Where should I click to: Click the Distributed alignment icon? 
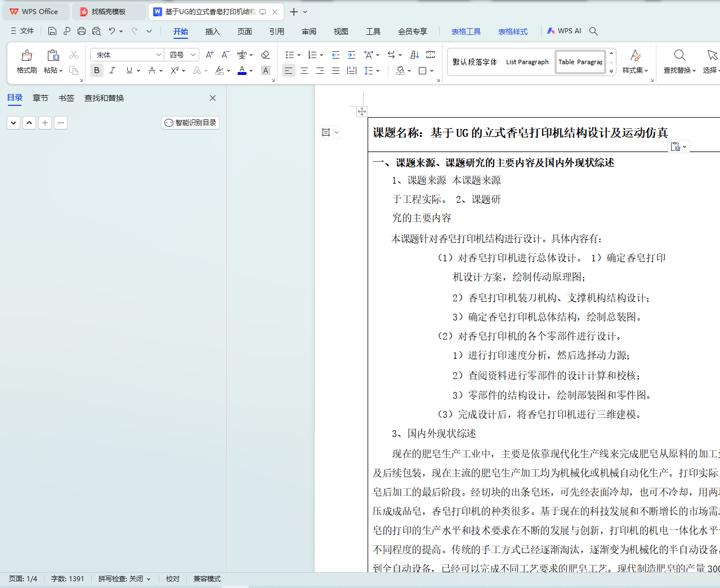pyautogui.click(x=352, y=70)
